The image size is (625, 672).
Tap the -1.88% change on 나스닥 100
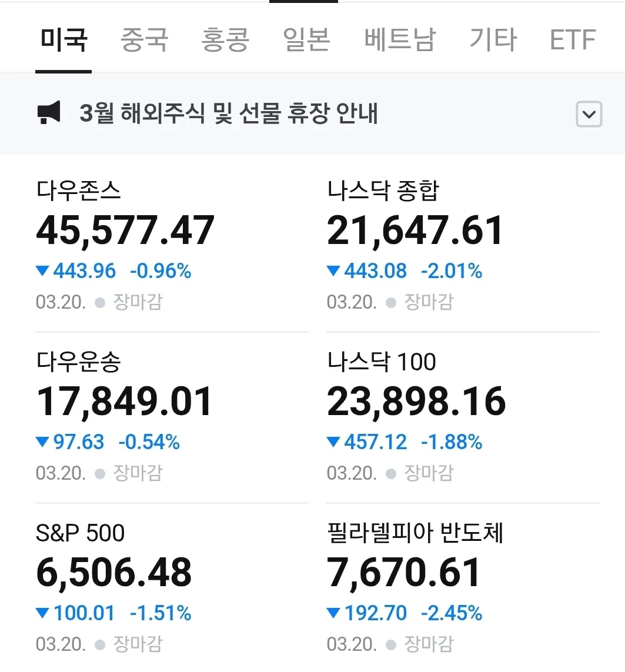click(x=452, y=442)
